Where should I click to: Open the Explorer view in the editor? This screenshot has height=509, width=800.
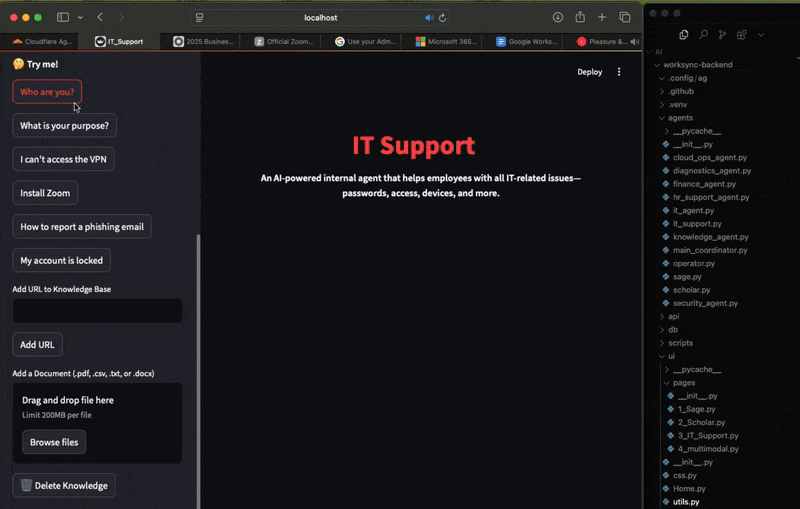point(684,34)
